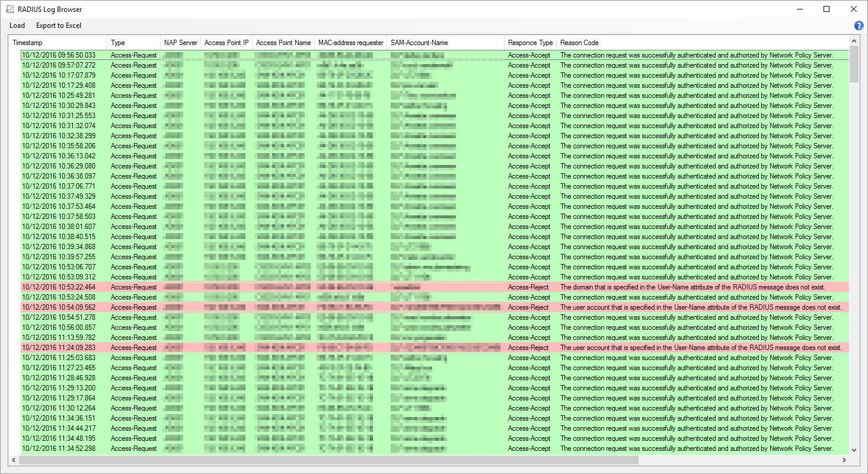Click the Access Point IP column header
The width and height of the screenshot is (868, 474).
tap(226, 42)
